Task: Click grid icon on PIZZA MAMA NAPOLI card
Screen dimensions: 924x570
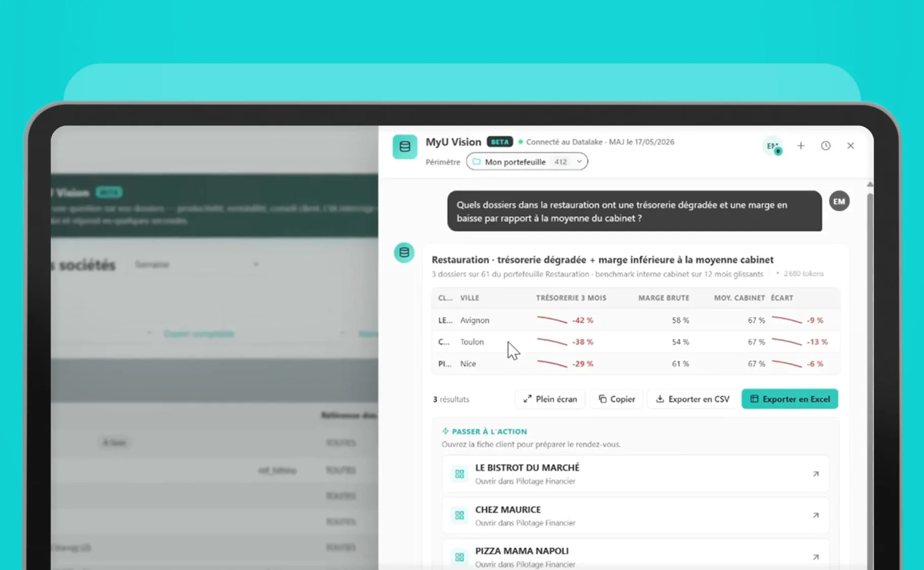Action: tap(459, 557)
